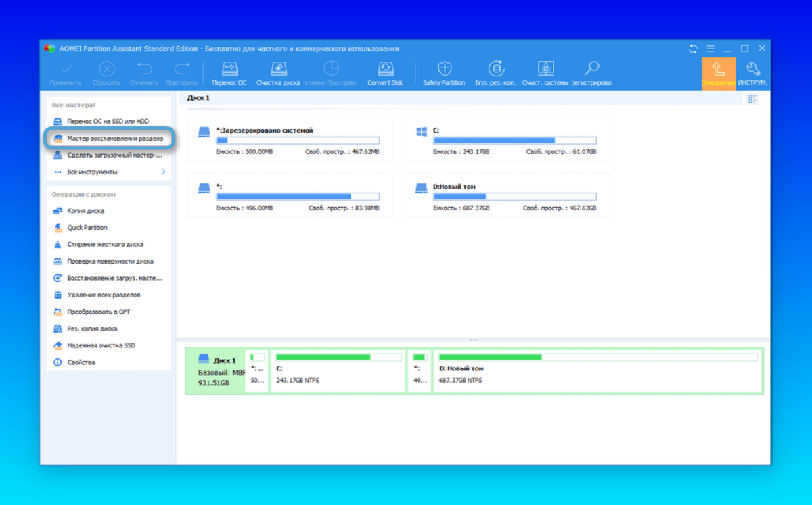Image resolution: width=812 pixels, height=505 pixels.
Task: Click the text Емкость : 687.37GB
Action: coord(461,208)
